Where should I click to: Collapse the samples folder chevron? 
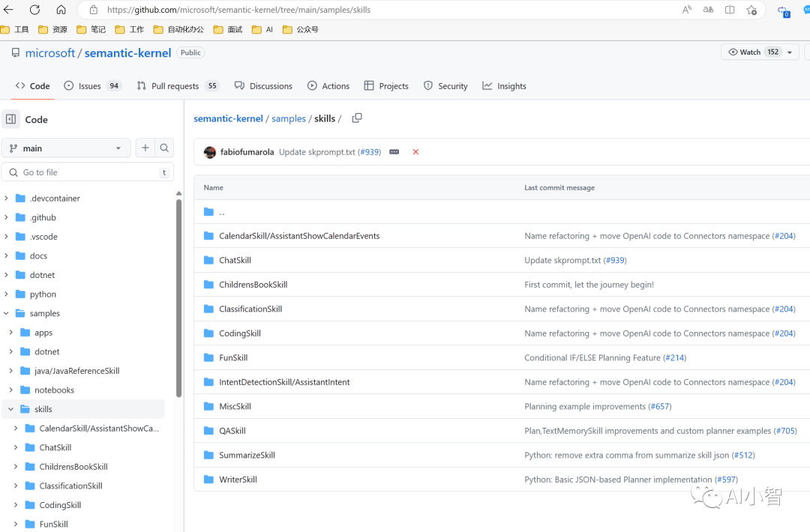pos(6,313)
